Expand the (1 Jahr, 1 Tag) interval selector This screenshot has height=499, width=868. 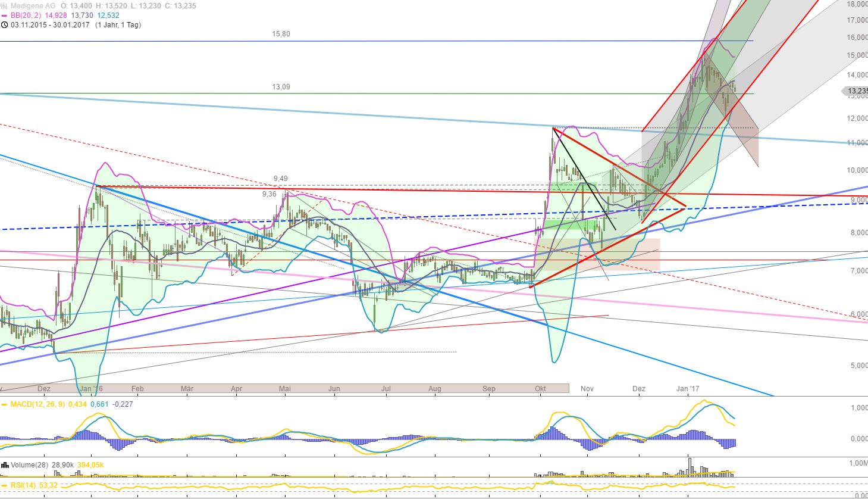point(117,24)
